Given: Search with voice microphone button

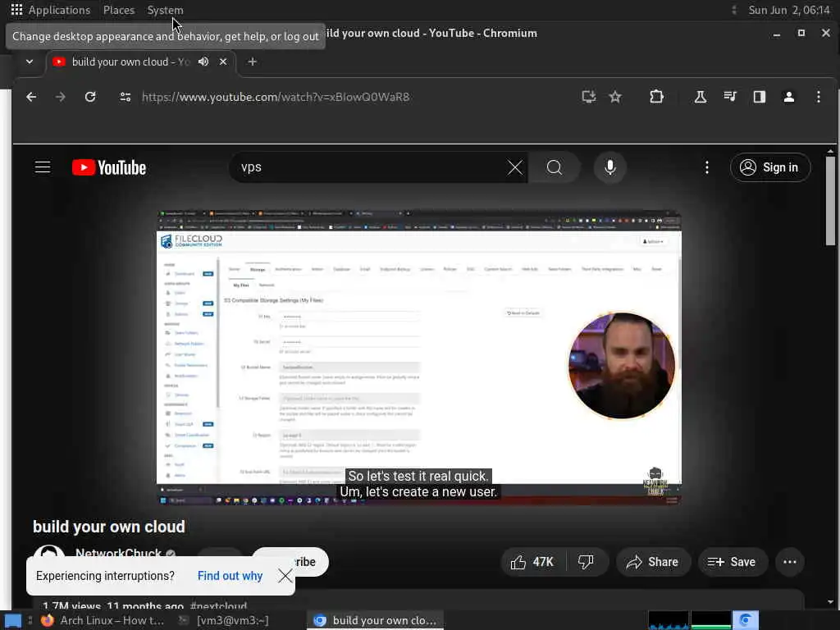Looking at the screenshot, I should 609,167.
